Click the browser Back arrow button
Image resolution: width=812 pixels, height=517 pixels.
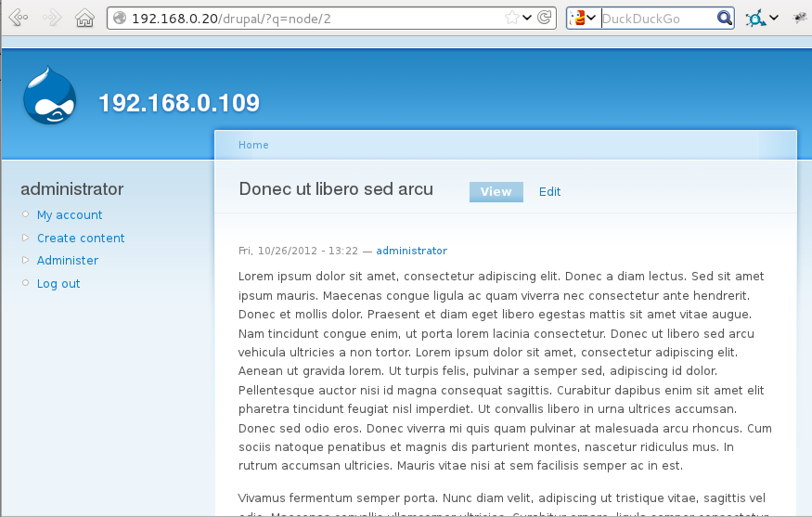coord(18,18)
